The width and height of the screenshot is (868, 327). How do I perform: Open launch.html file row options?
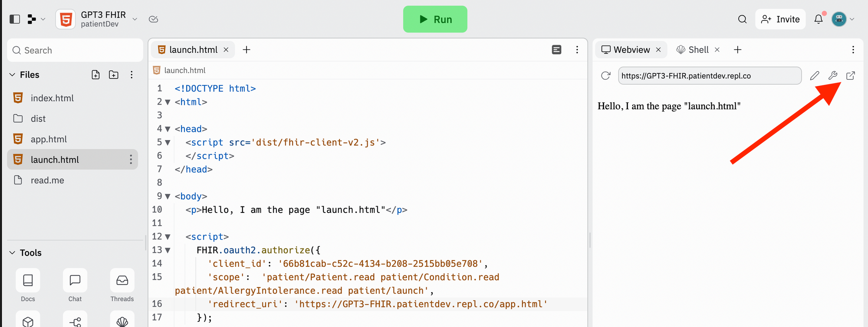(131, 160)
